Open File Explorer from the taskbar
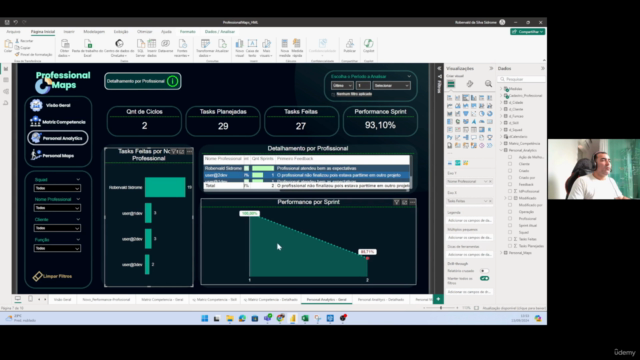Image resolution: width=640 pixels, height=360 pixels. point(230,318)
